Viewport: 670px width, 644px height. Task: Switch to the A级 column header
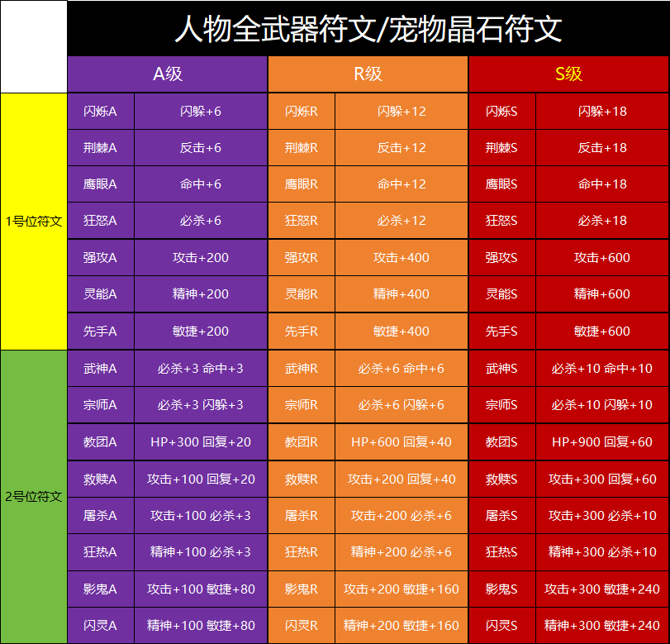coord(168,74)
